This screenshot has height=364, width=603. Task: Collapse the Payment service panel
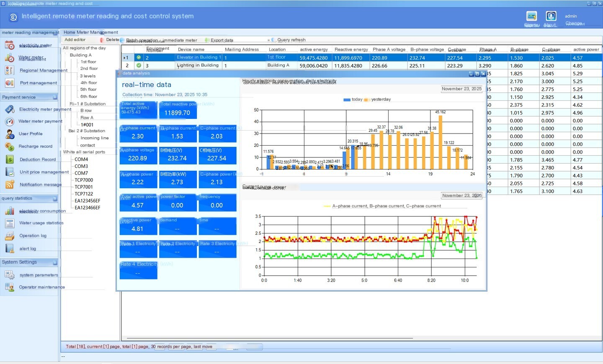tap(54, 97)
